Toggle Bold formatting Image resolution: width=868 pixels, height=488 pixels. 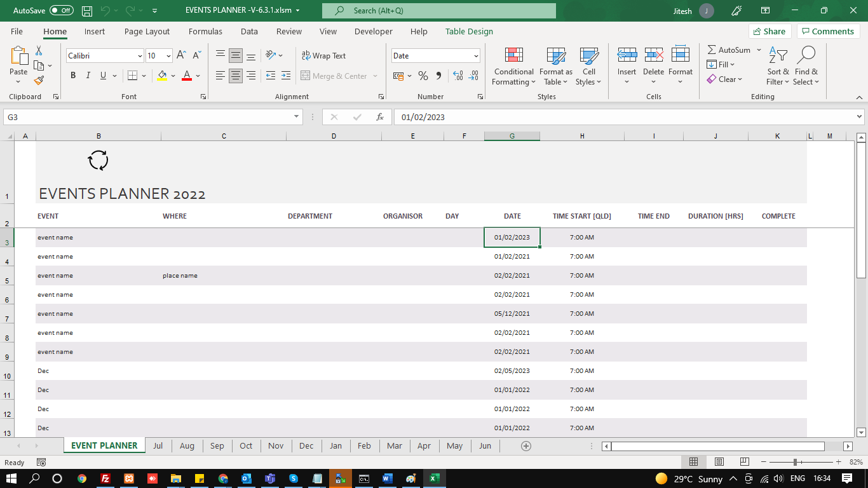(73, 76)
